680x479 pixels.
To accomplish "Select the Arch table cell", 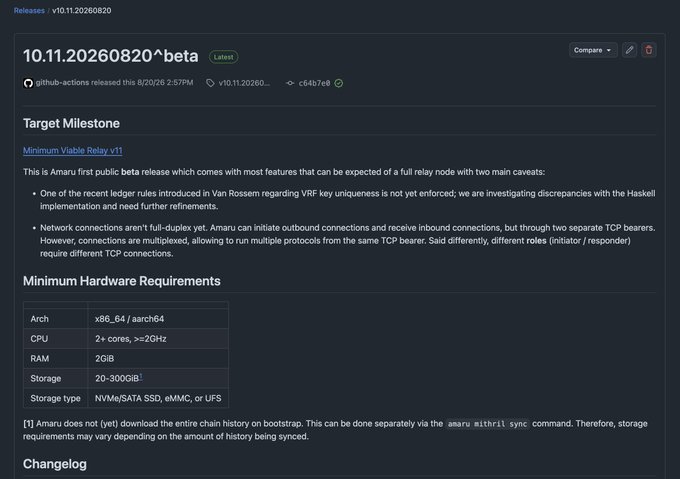I will click(x=56, y=319).
